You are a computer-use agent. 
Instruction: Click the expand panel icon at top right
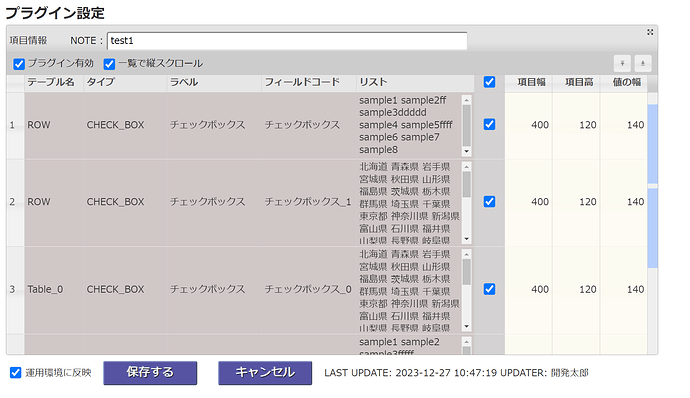[x=650, y=32]
